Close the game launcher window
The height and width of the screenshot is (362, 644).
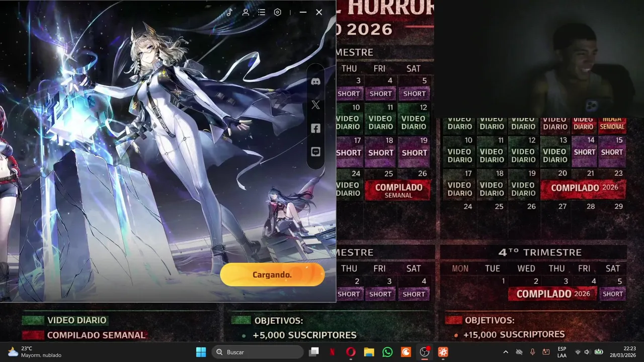[319, 12]
